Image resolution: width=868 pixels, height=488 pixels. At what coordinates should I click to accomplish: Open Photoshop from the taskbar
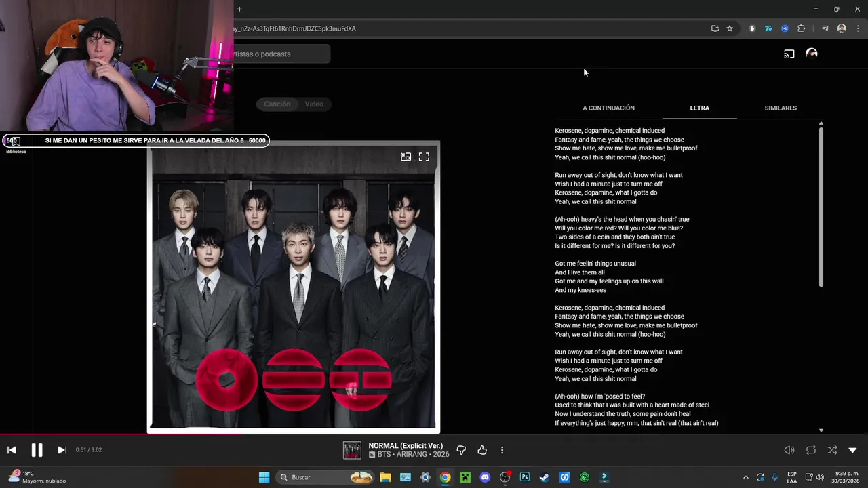pos(525,477)
